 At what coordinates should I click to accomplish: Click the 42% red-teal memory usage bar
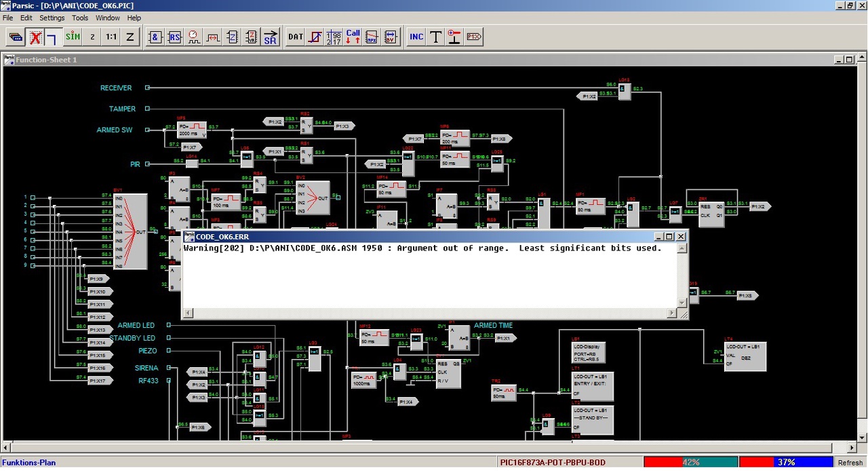[690, 462]
